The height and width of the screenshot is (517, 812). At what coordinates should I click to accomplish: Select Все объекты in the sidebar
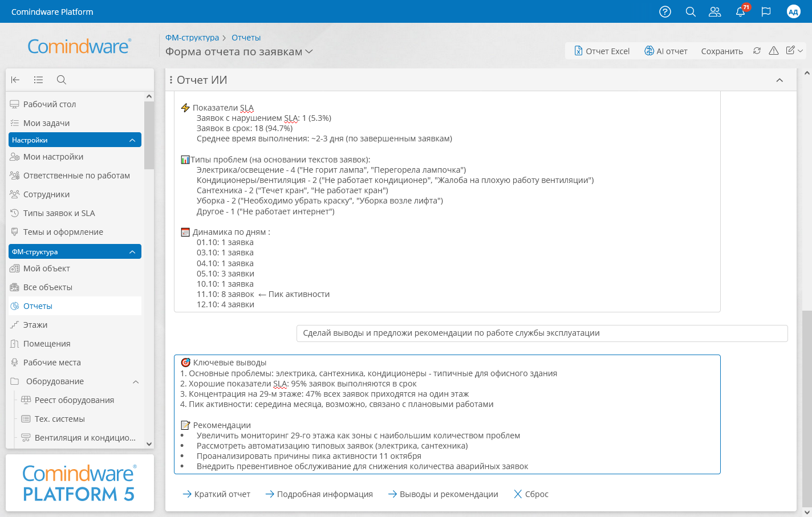coord(48,287)
